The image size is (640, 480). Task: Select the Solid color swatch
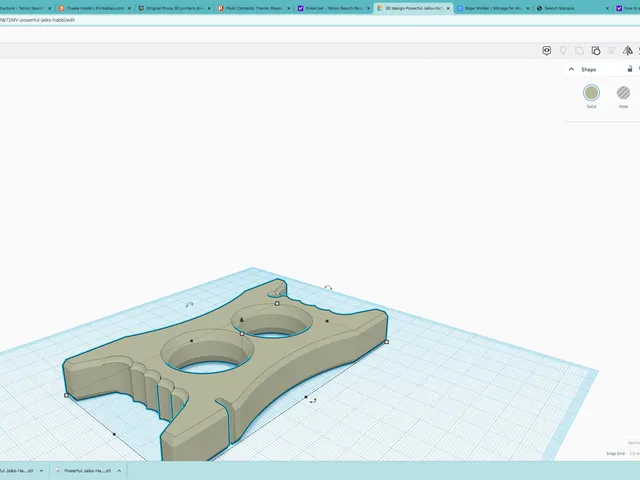pyautogui.click(x=591, y=93)
